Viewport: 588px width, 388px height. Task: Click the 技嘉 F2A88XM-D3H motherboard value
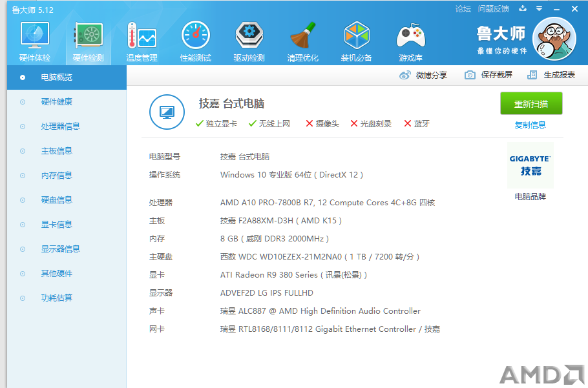[x=281, y=221]
